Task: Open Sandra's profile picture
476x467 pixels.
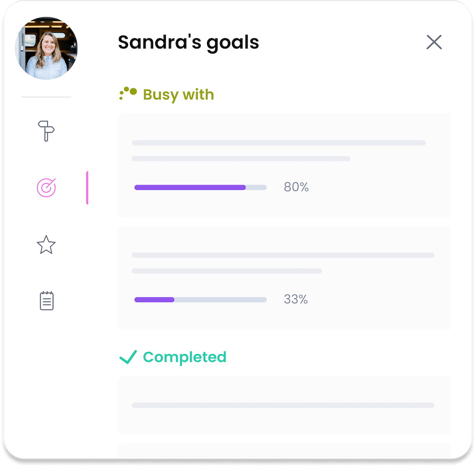Action: point(46,48)
